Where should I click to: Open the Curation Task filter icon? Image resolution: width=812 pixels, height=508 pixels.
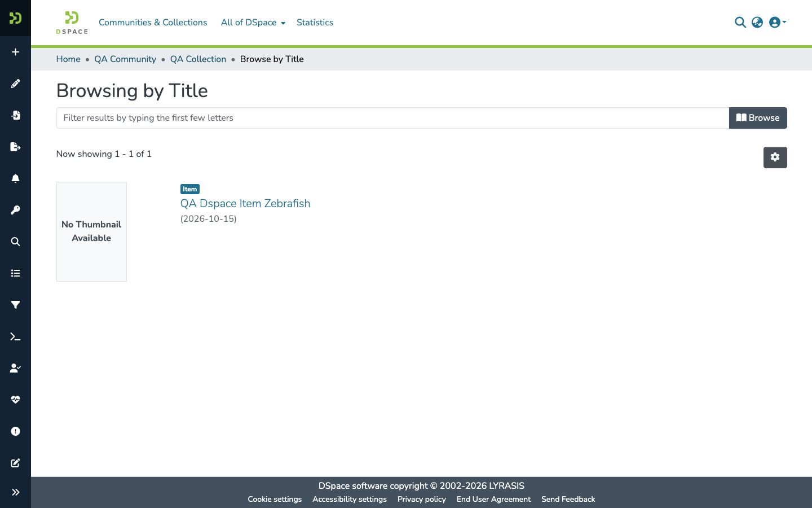pos(15,305)
